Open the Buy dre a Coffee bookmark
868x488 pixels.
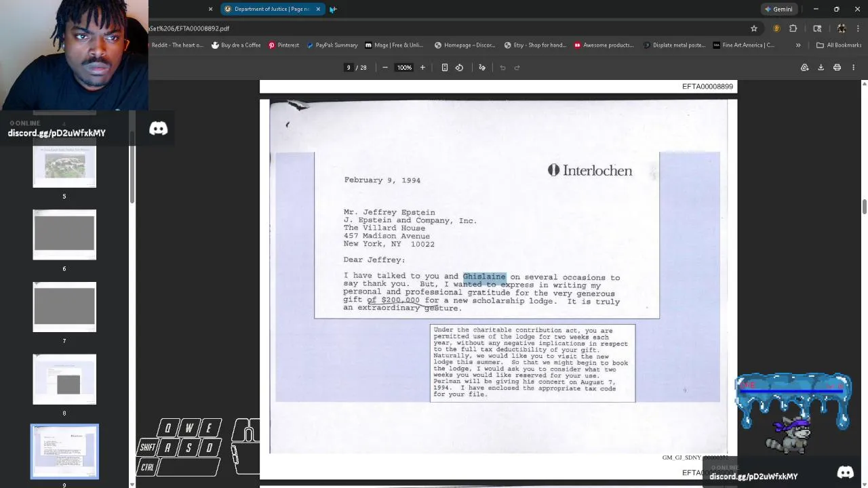pyautogui.click(x=236, y=45)
